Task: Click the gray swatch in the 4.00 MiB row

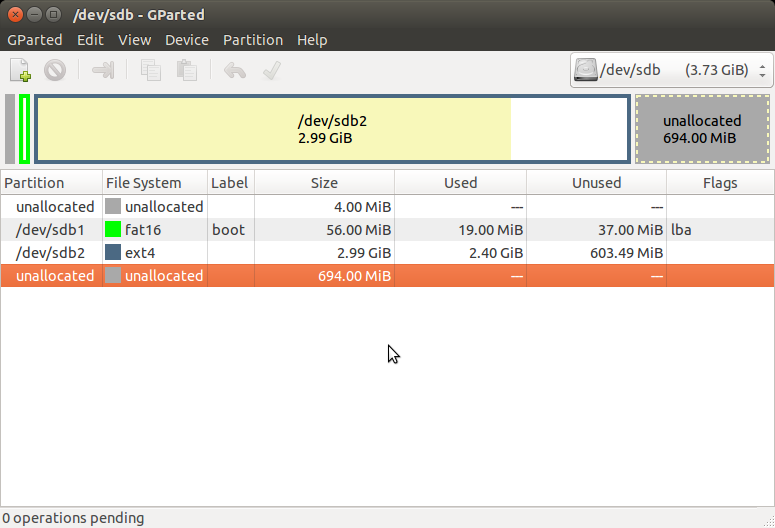Action: (x=113, y=206)
